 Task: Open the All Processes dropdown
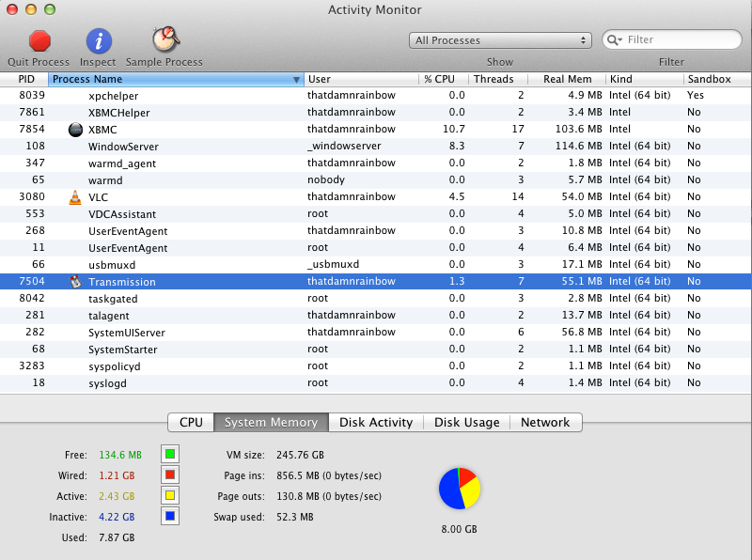click(x=500, y=40)
